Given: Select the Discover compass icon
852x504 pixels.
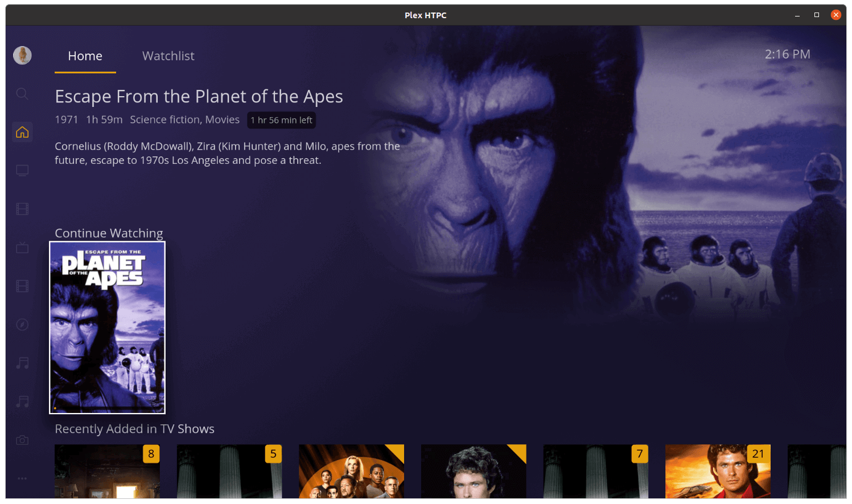Looking at the screenshot, I should click(x=22, y=324).
